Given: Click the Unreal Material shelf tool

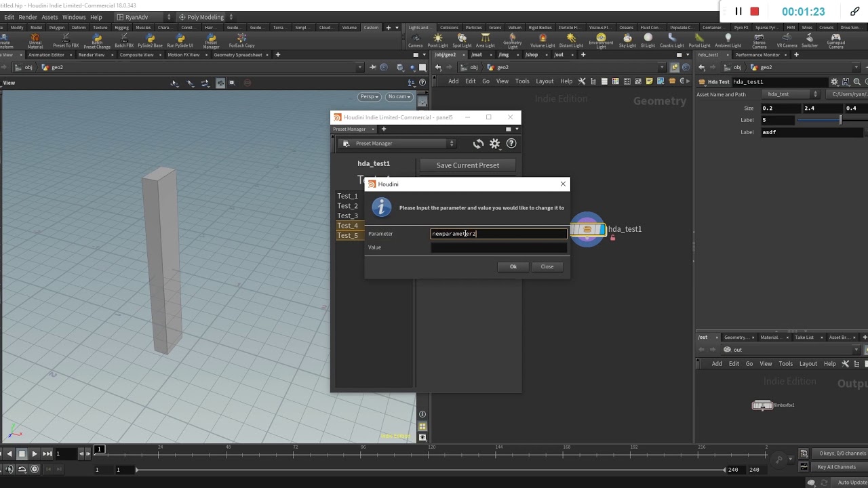Looking at the screenshot, I should [x=35, y=41].
